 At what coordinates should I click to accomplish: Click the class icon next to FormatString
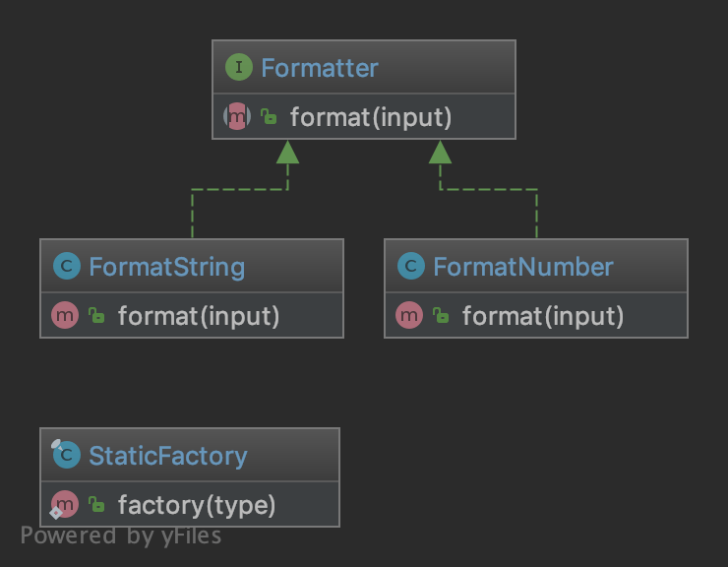66,267
